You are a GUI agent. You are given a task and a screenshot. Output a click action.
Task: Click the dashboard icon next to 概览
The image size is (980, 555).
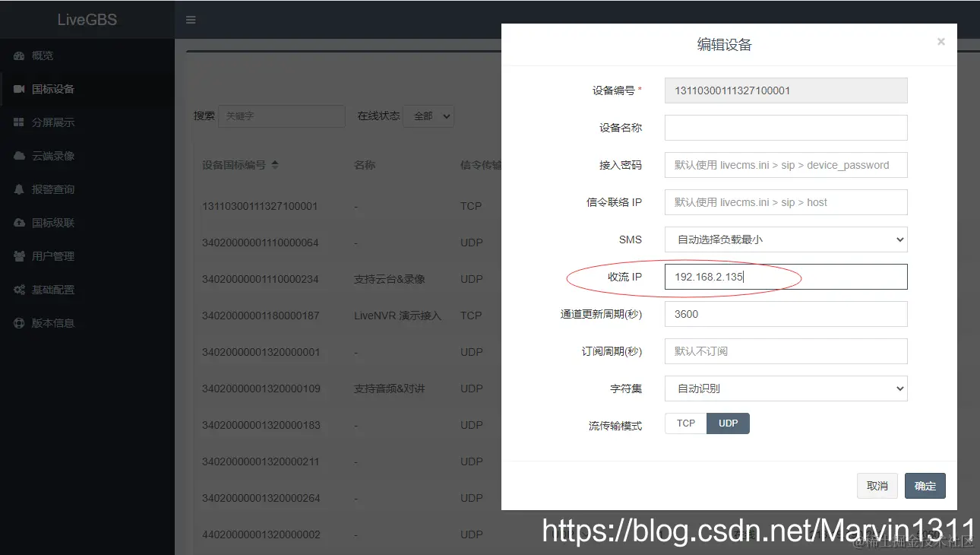tap(19, 55)
